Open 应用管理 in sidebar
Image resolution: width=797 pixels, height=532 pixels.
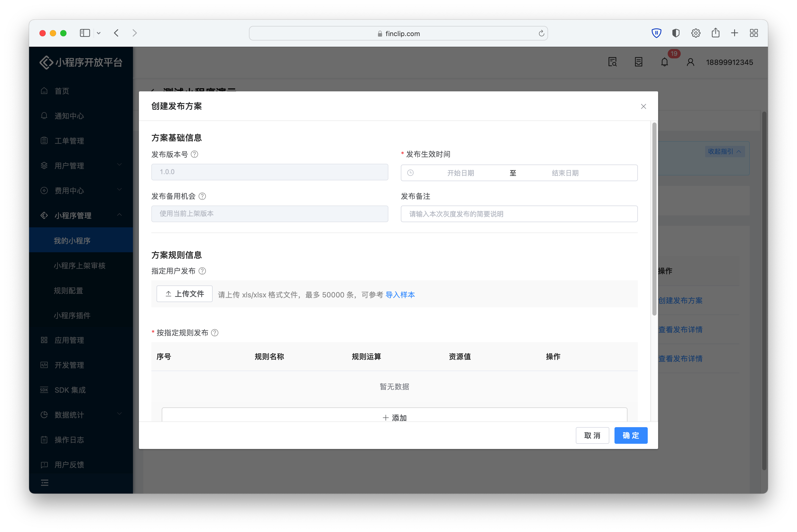click(x=81, y=340)
